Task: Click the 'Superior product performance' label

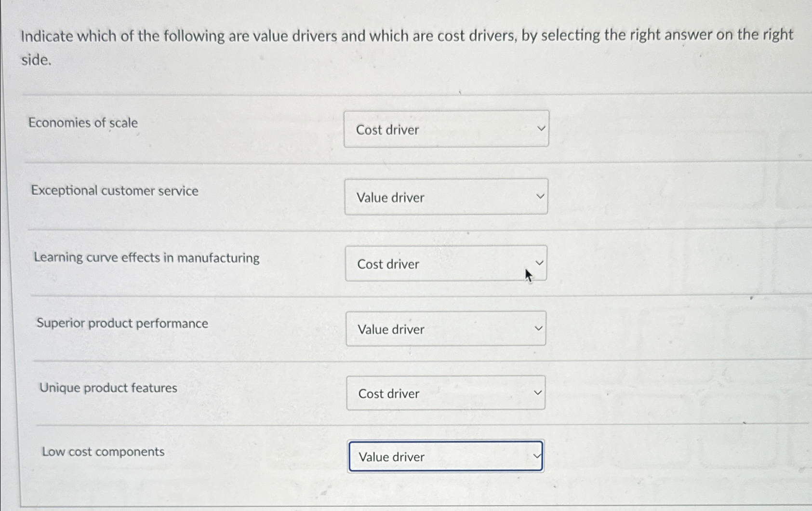Action: tap(122, 323)
